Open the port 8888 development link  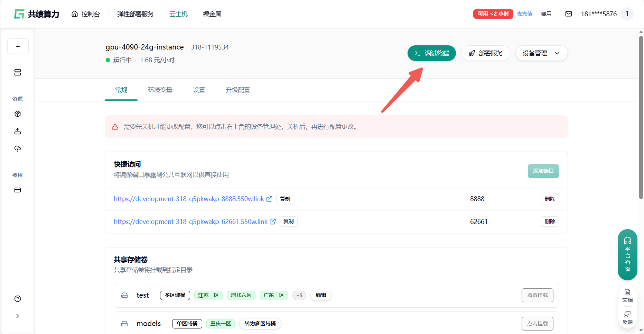(x=189, y=199)
